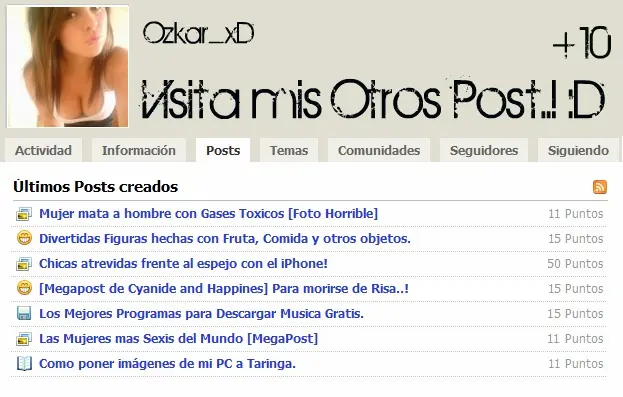Image resolution: width=623 pixels, height=397 pixels.
Task: Click the +10 score in the banner
Action: tap(582, 43)
